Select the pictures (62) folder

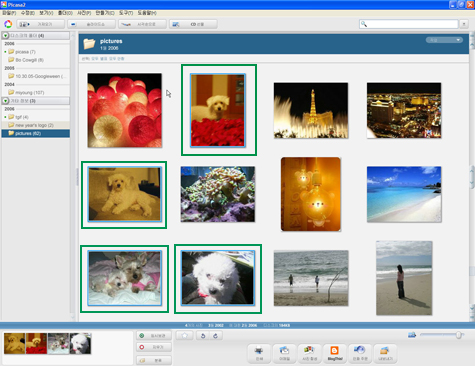pyautogui.click(x=36, y=133)
